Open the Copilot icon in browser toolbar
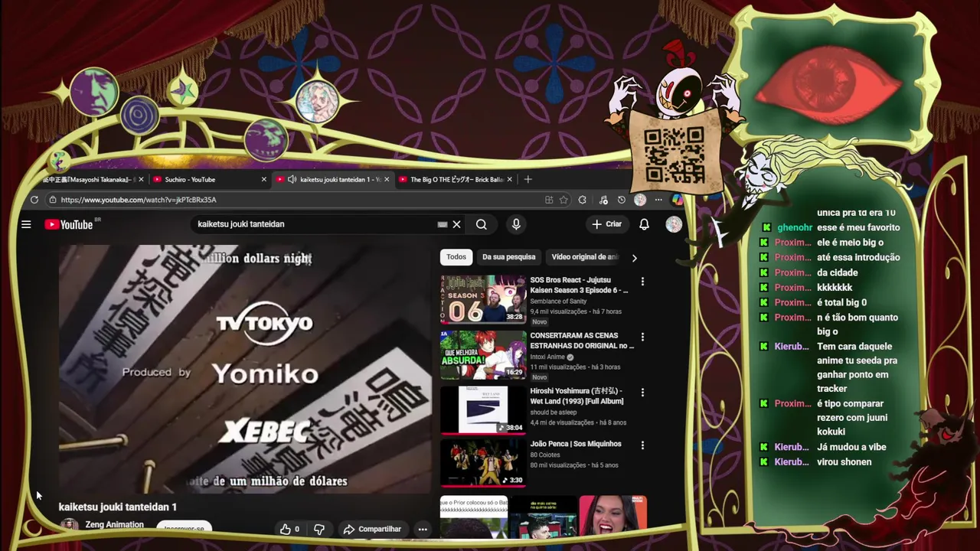The height and width of the screenshot is (551, 980). coord(677,200)
